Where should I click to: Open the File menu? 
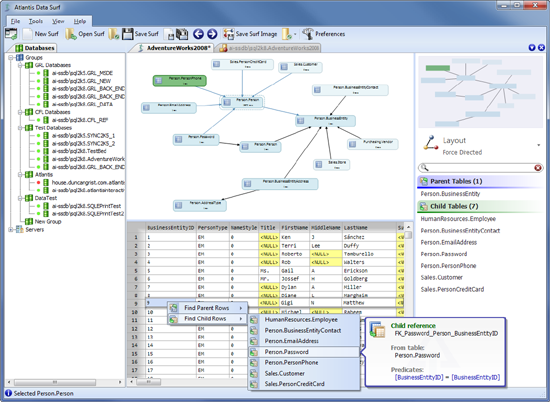(15, 21)
